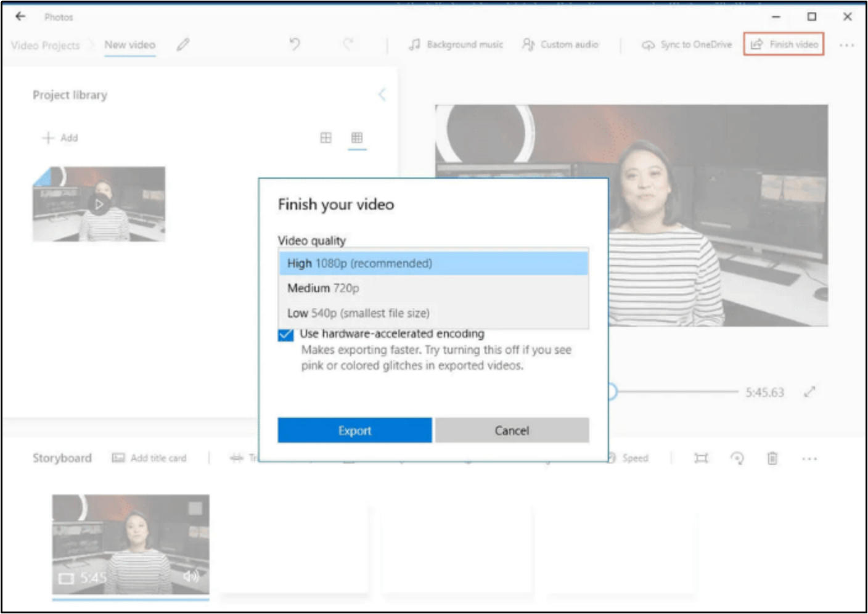Image resolution: width=868 pixels, height=614 pixels.
Task: Choose Low 540p smallest file size
Action: point(433,313)
